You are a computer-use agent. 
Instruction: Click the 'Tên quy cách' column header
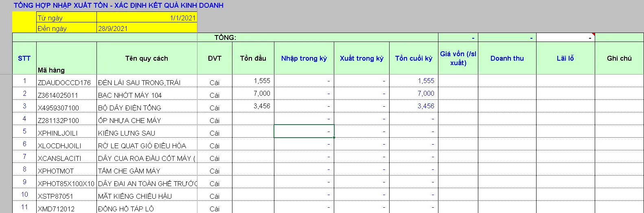147,58
